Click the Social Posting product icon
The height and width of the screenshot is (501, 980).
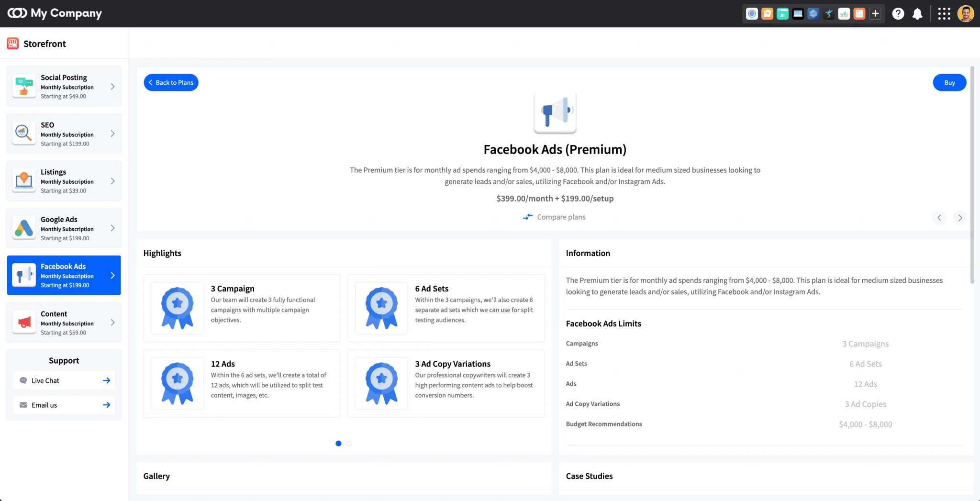pyautogui.click(x=24, y=87)
